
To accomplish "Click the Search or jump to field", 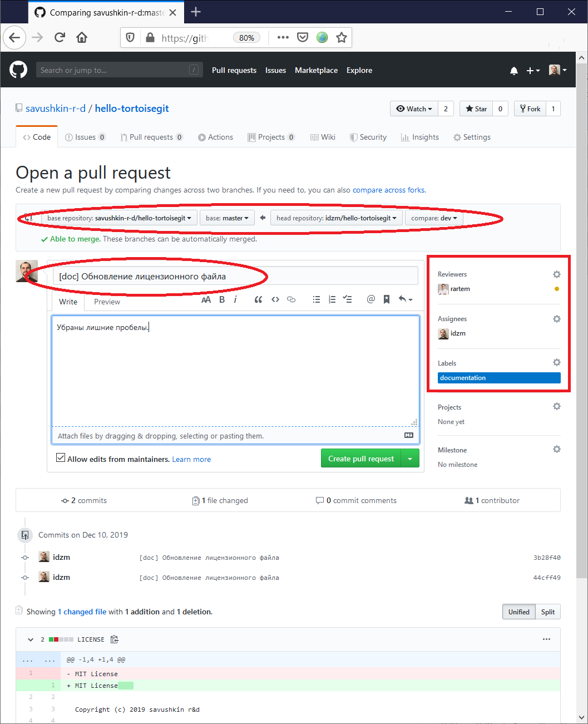I will [x=119, y=70].
